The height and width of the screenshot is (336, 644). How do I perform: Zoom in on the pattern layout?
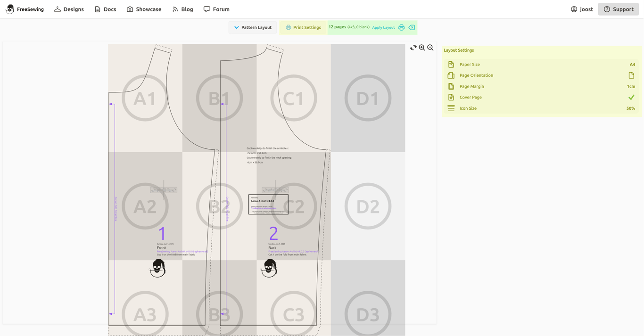click(422, 48)
